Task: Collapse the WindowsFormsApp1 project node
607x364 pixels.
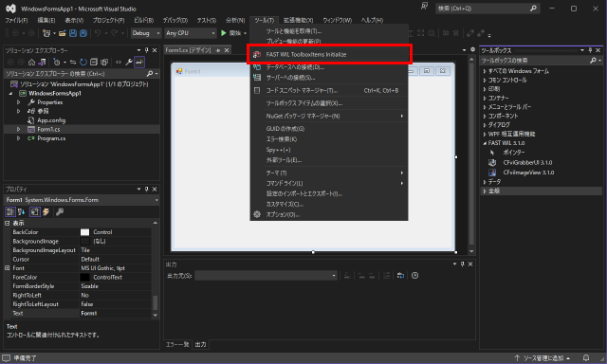Action: (10, 94)
